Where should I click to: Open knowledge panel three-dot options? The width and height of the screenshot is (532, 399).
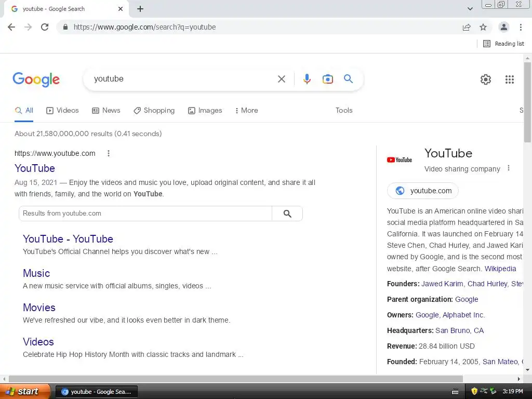(x=508, y=168)
